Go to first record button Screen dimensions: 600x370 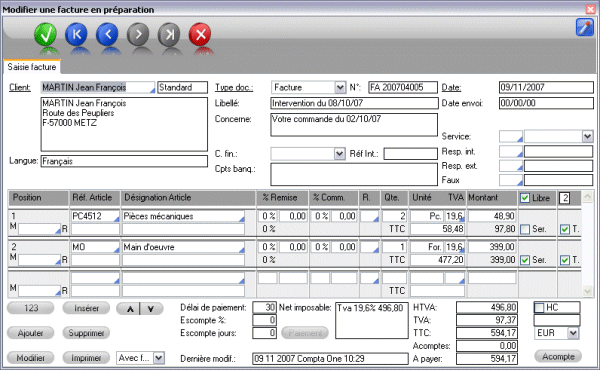[77, 34]
